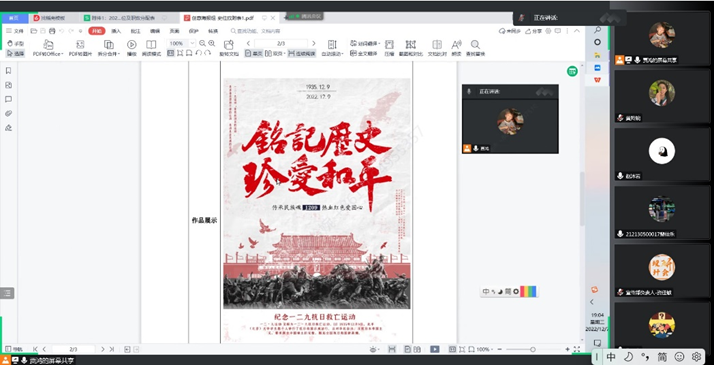Click the 查找替换 (find and replace) magnifier icon
This screenshot has height=365, width=714.
[475, 45]
